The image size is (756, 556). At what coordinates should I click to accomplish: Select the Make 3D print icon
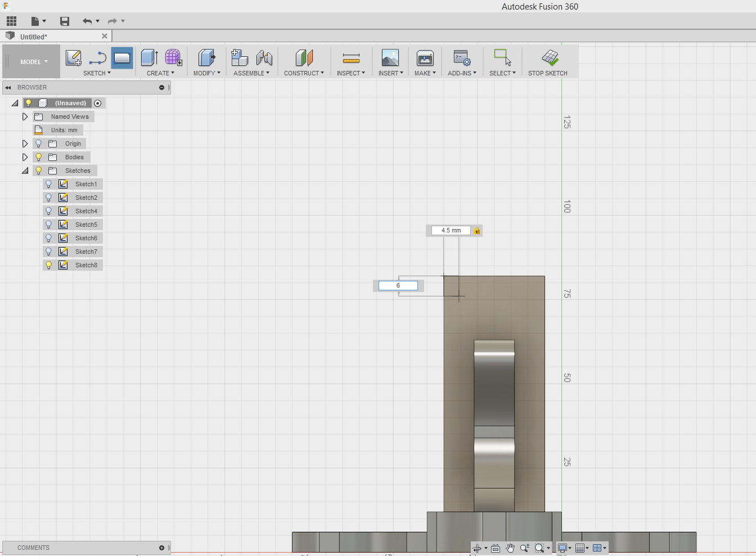coord(425,58)
